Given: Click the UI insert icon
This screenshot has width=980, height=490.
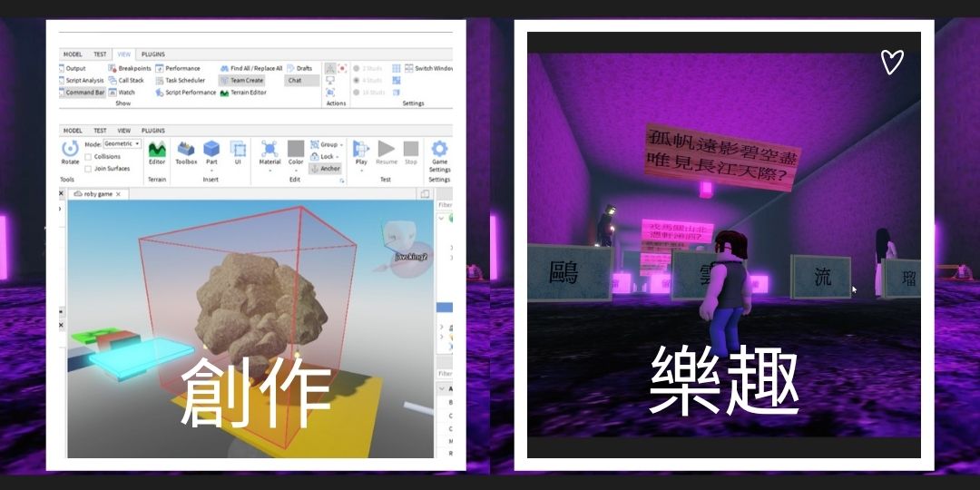Looking at the screenshot, I should click(x=238, y=151).
